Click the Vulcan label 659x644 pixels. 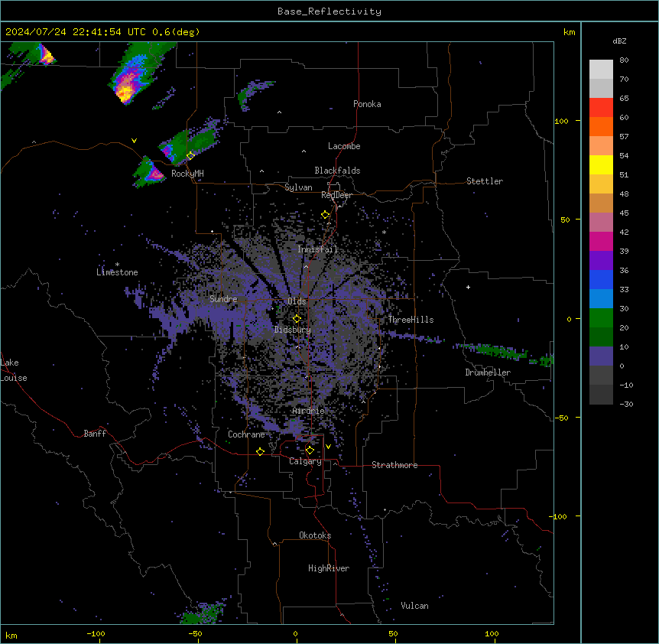click(415, 606)
